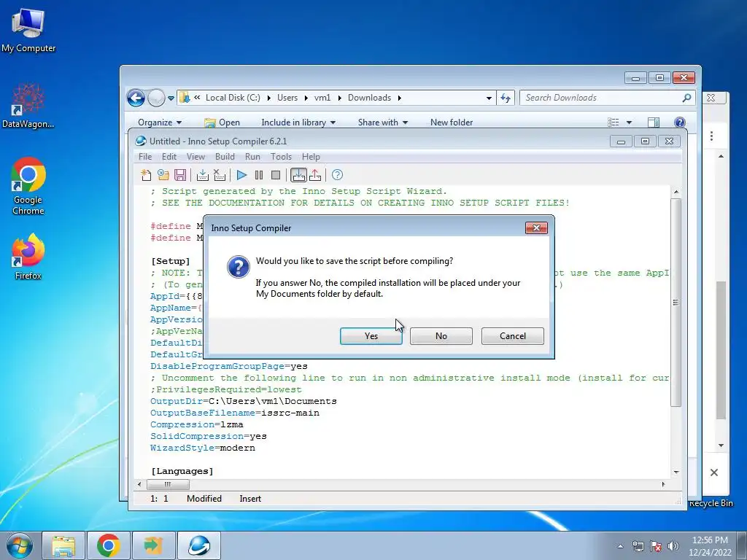
Task: Open the Tools menu
Action: 281,157
